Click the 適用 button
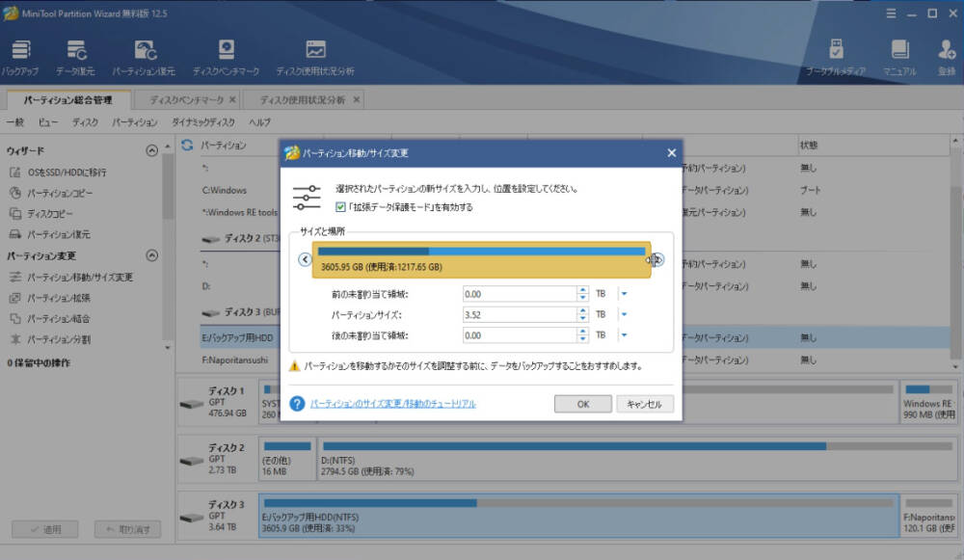 pyautogui.click(x=45, y=529)
